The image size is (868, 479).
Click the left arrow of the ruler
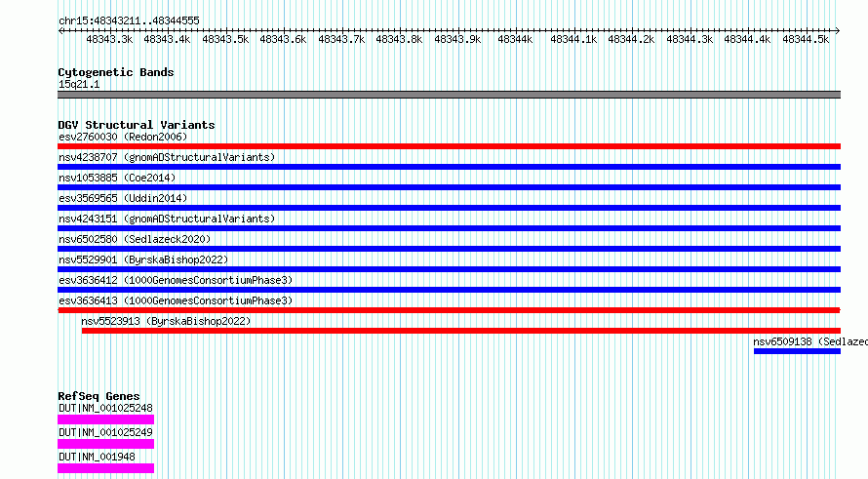(x=60, y=31)
